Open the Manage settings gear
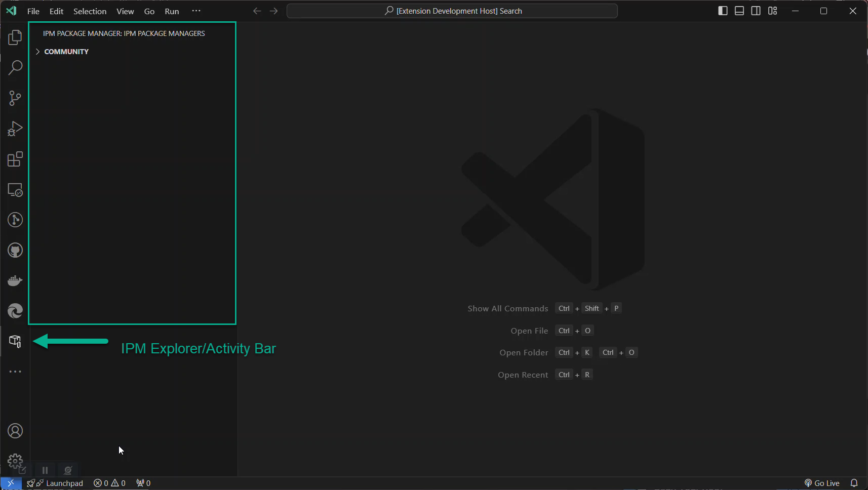The width and height of the screenshot is (868, 490). point(15,461)
